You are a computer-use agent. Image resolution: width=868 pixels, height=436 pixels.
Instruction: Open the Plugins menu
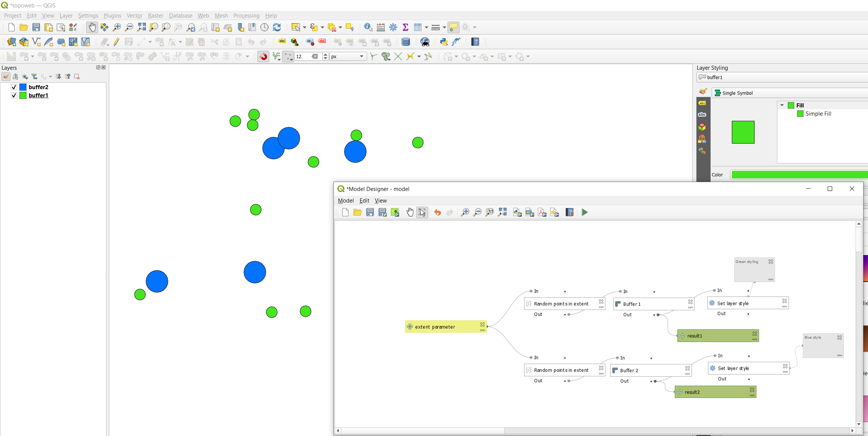[x=112, y=15]
